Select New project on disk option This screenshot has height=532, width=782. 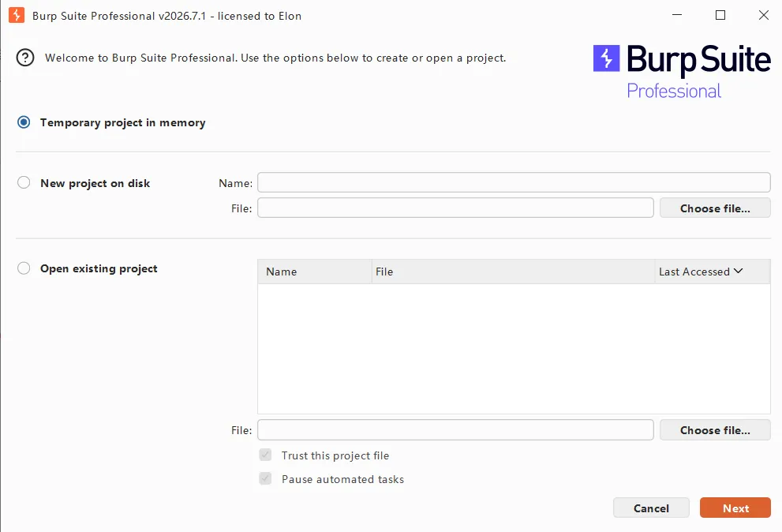24,182
